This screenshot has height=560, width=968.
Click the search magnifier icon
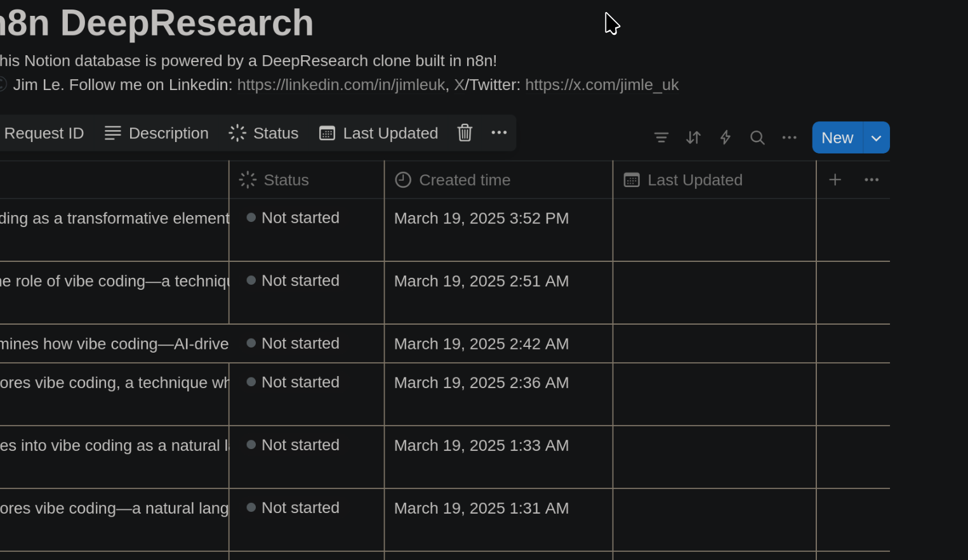click(x=757, y=138)
